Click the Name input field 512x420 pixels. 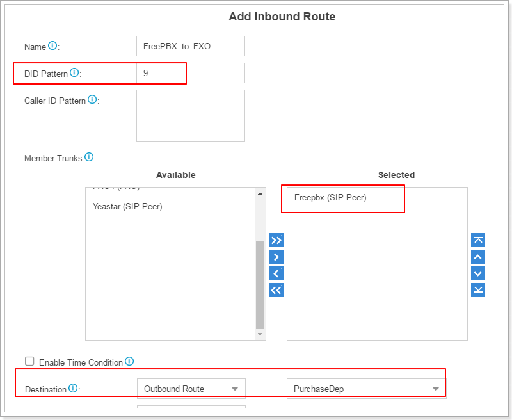191,47
